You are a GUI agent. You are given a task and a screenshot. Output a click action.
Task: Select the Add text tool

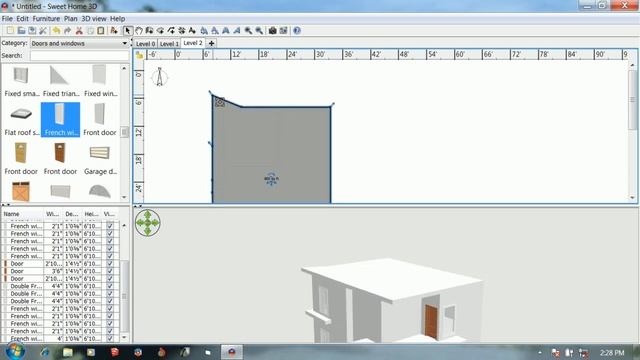pyautogui.click(x=192, y=31)
